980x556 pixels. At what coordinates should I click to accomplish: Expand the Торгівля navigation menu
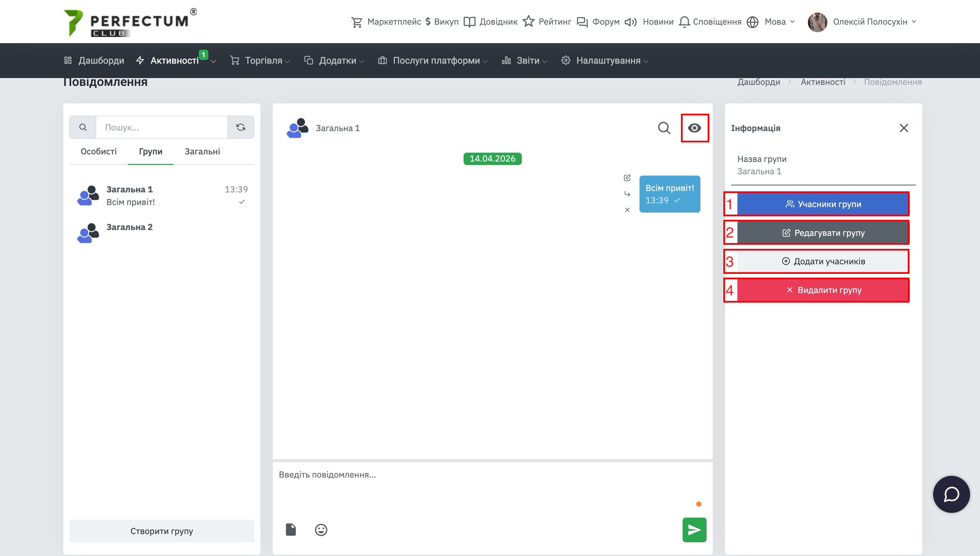point(263,60)
